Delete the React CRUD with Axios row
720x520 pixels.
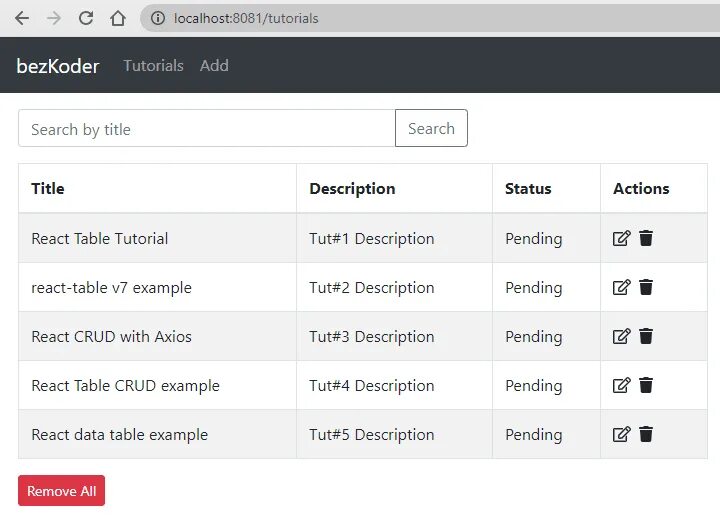point(646,336)
